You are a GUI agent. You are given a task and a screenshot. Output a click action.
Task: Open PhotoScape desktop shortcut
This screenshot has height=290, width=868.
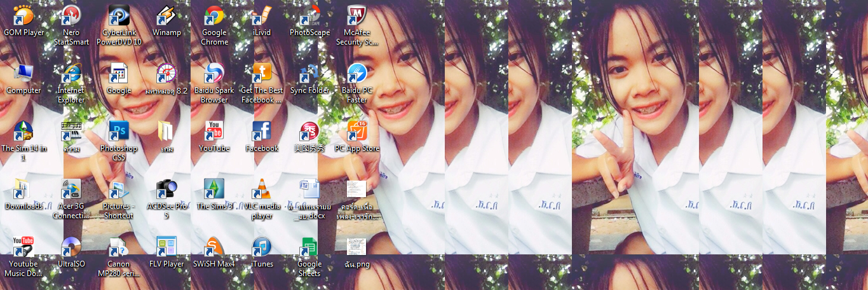click(309, 15)
